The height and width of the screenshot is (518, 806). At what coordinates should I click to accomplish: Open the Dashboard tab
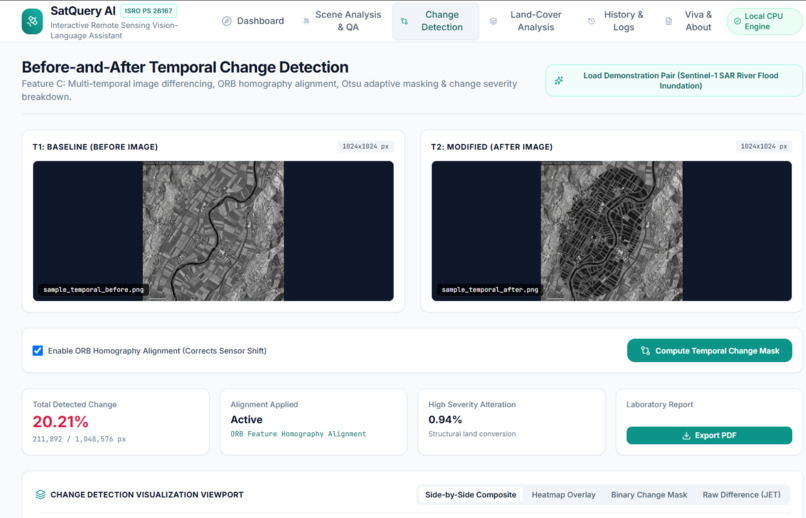coord(253,21)
